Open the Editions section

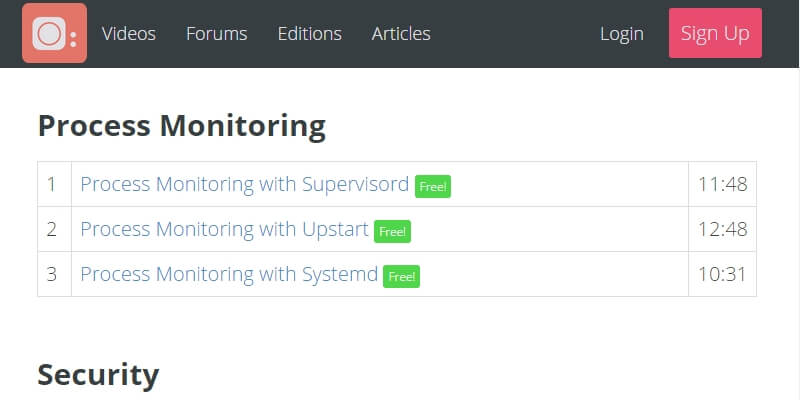tap(309, 34)
